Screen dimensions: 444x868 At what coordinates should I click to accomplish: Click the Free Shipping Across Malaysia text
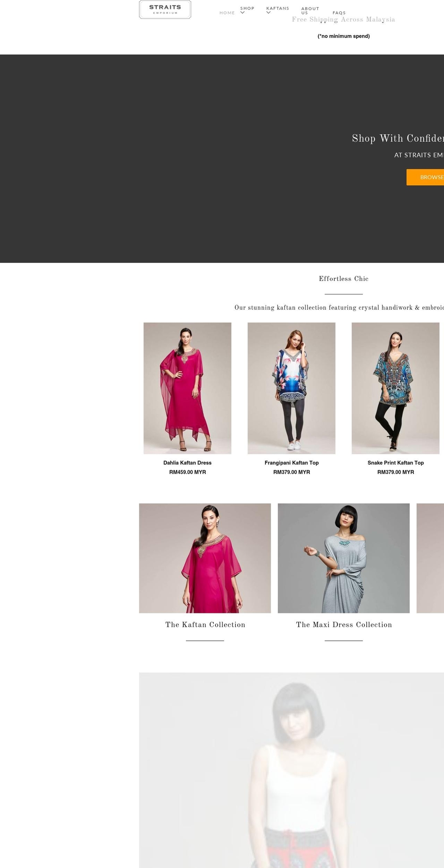(344, 19)
